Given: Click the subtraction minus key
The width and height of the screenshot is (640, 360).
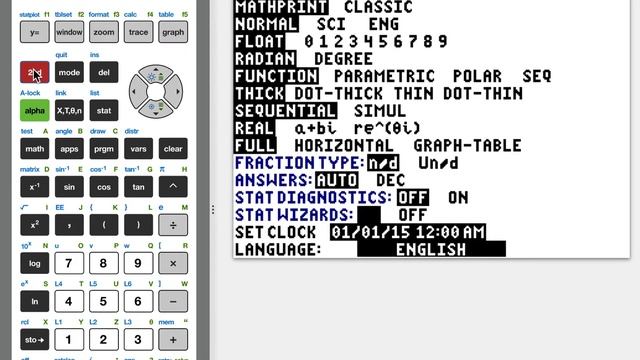Looking at the screenshot, I should pos(173,301).
